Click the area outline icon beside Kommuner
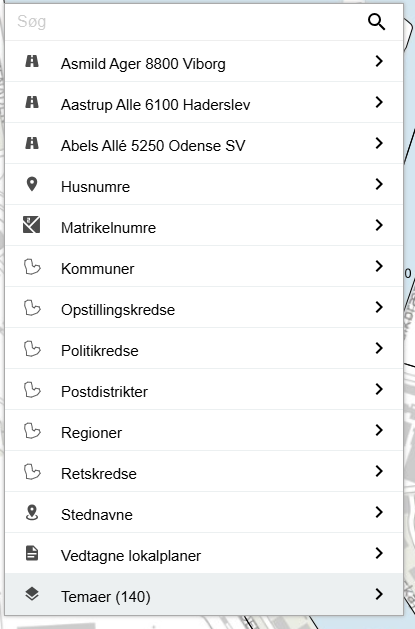This screenshot has height=629, width=415. pyautogui.click(x=32, y=267)
